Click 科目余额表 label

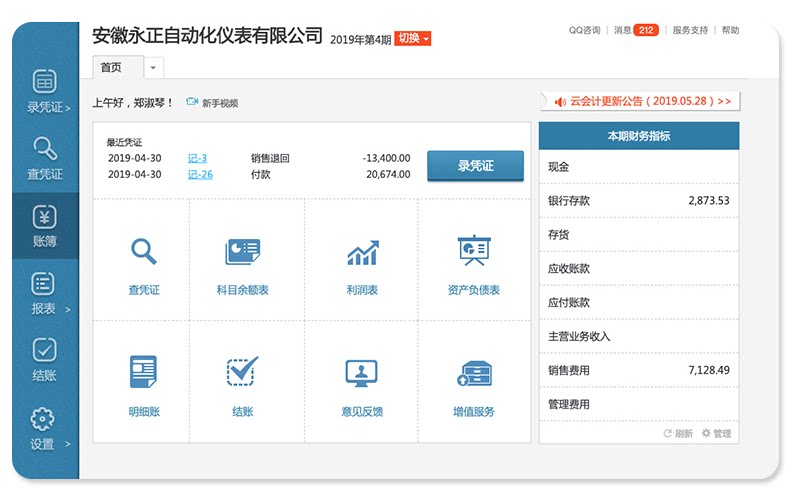point(242,290)
